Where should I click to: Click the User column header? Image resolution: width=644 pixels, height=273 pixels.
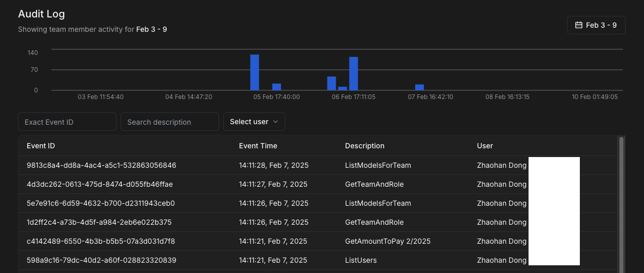point(485,146)
